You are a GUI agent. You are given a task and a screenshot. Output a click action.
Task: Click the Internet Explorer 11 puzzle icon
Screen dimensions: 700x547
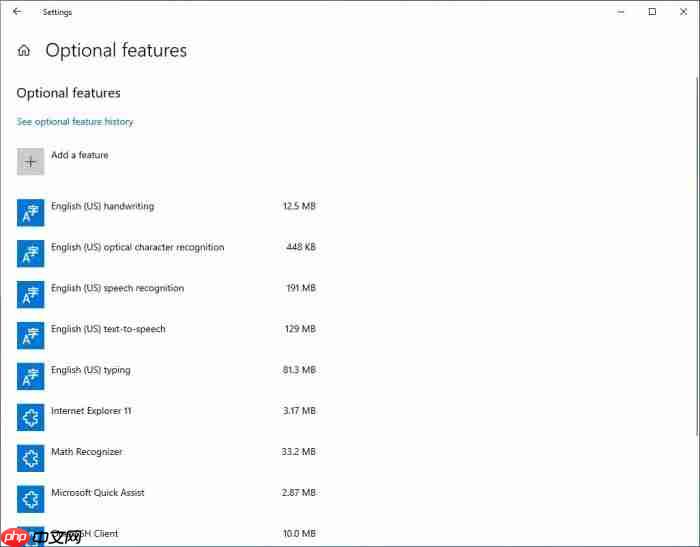click(31, 418)
